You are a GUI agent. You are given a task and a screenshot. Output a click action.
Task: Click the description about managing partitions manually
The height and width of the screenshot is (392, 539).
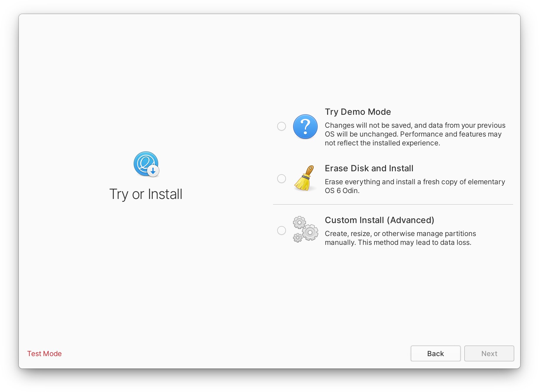pos(400,238)
